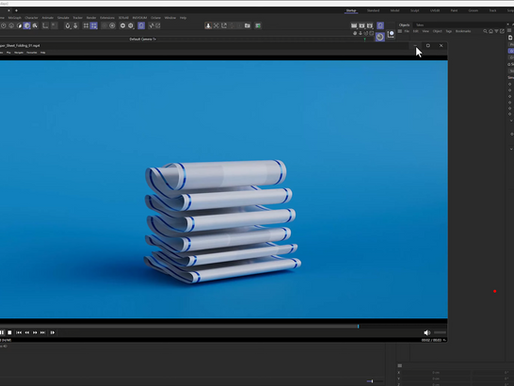
Task: Open the Animate menu
Action: [48, 18]
